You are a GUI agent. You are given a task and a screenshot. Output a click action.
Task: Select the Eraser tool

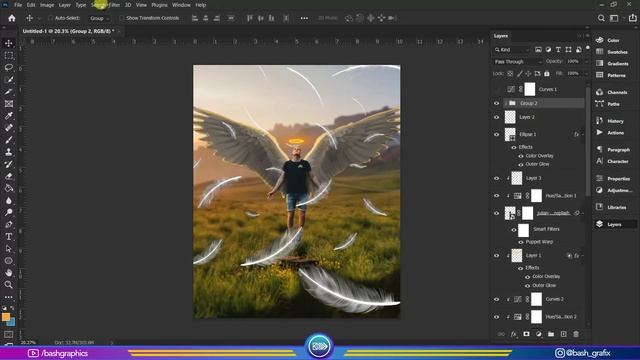coord(9,176)
